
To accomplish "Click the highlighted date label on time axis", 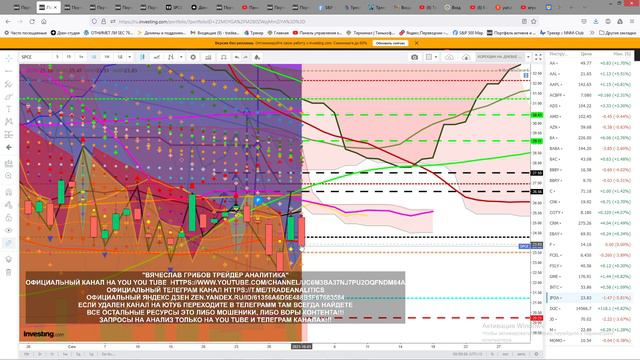I will [302, 346].
